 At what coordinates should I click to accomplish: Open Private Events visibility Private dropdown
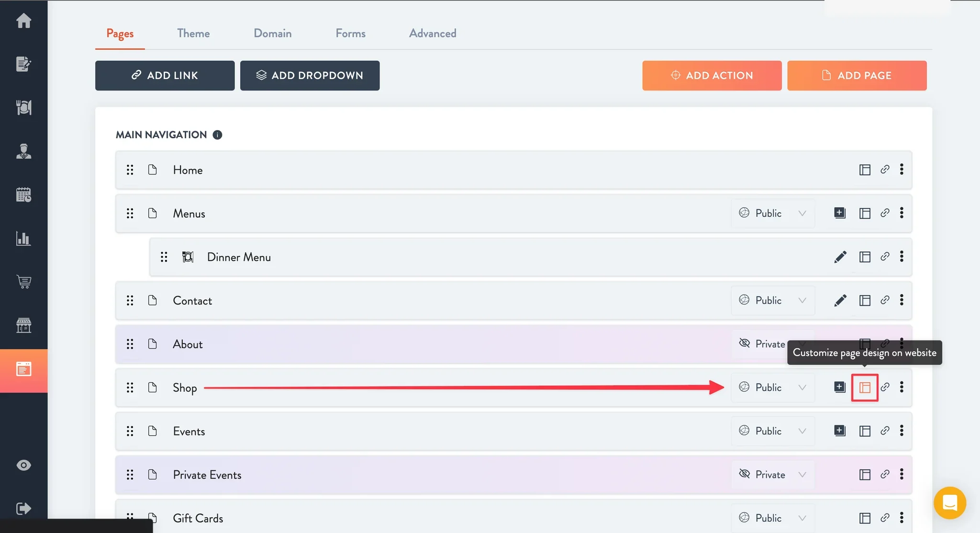[x=773, y=475]
